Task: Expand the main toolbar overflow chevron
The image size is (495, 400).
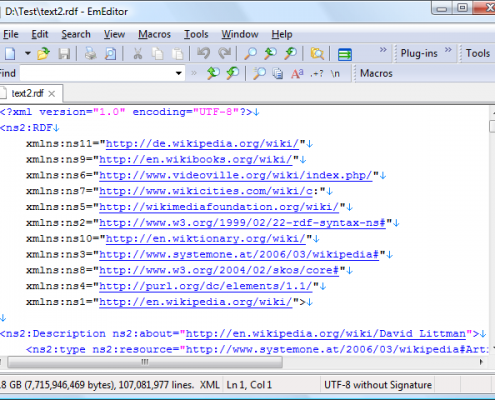Action: pos(383,50)
